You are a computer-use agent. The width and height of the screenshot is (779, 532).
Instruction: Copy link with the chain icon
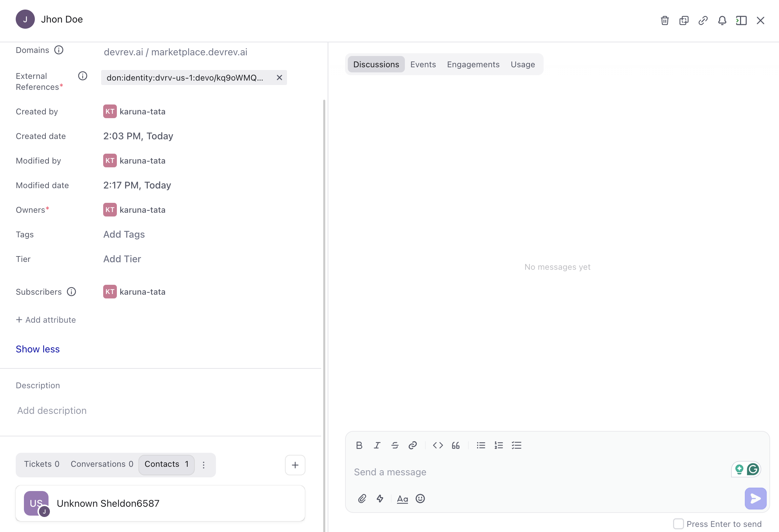[x=703, y=20]
